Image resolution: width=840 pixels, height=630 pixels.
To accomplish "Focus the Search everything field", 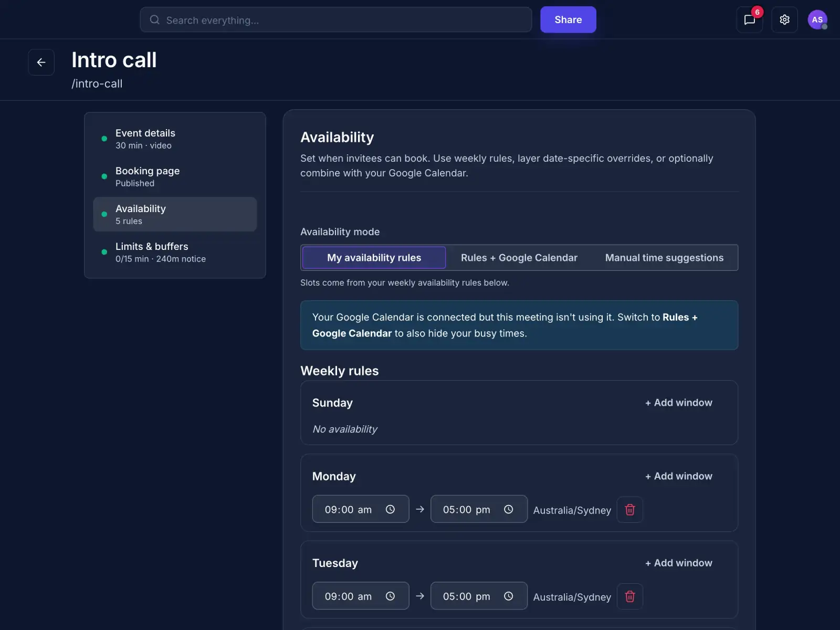I will point(336,20).
